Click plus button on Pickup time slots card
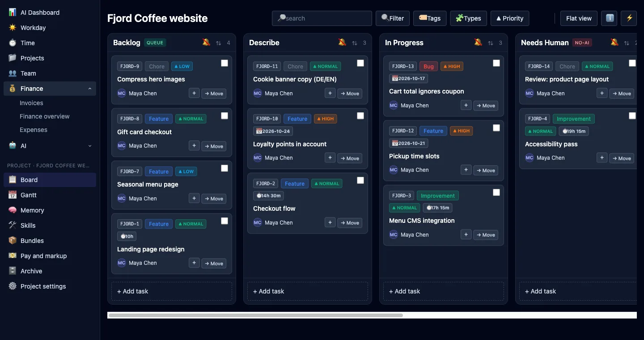This screenshot has width=644, height=340. [466, 170]
